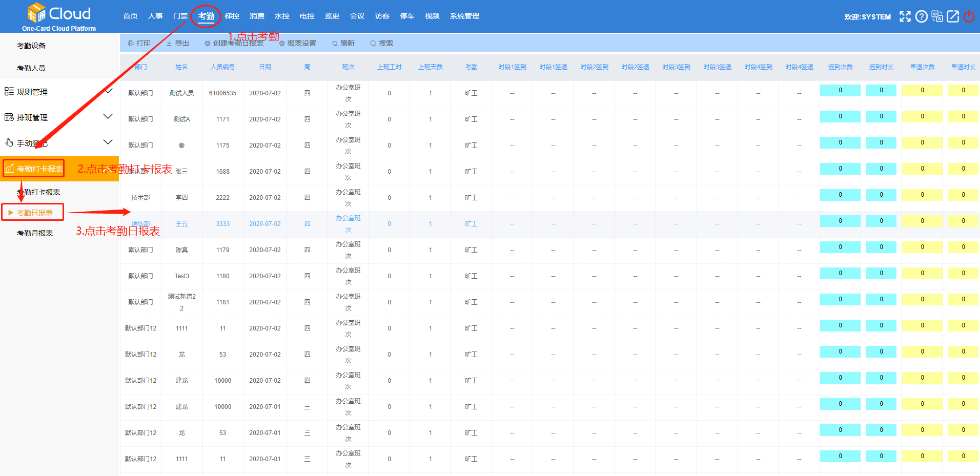Click 创建考勤日报表 button
Image resolution: width=980 pixels, height=476 pixels.
(234, 44)
